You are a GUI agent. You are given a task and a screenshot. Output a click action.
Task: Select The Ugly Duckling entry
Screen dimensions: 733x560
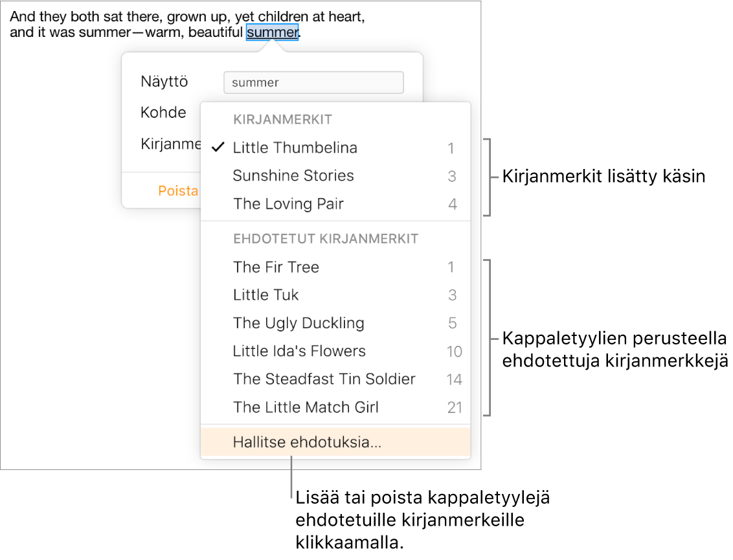(299, 323)
